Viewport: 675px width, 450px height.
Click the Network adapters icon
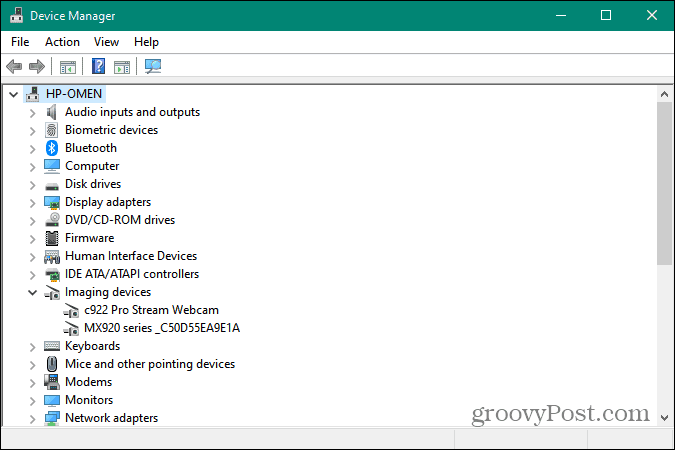[x=52, y=418]
